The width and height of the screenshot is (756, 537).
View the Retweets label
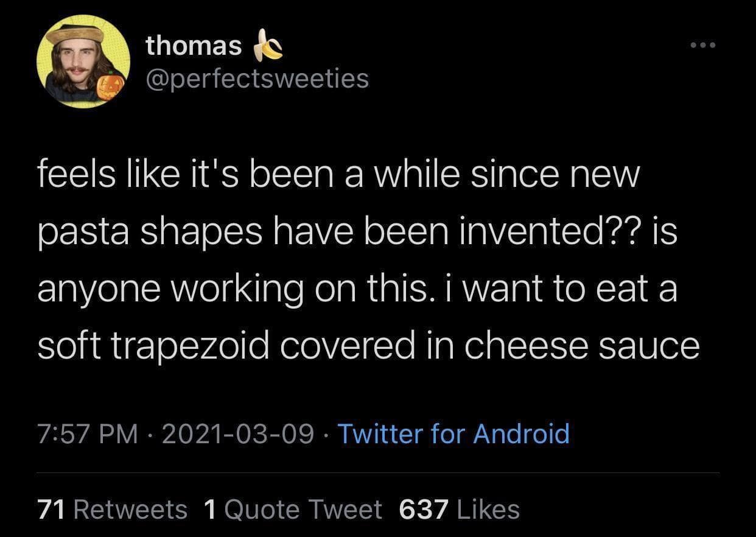click(130, 509)
